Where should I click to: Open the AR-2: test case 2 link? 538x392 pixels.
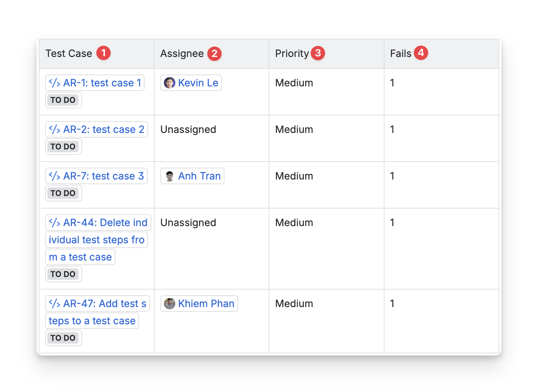104,129
